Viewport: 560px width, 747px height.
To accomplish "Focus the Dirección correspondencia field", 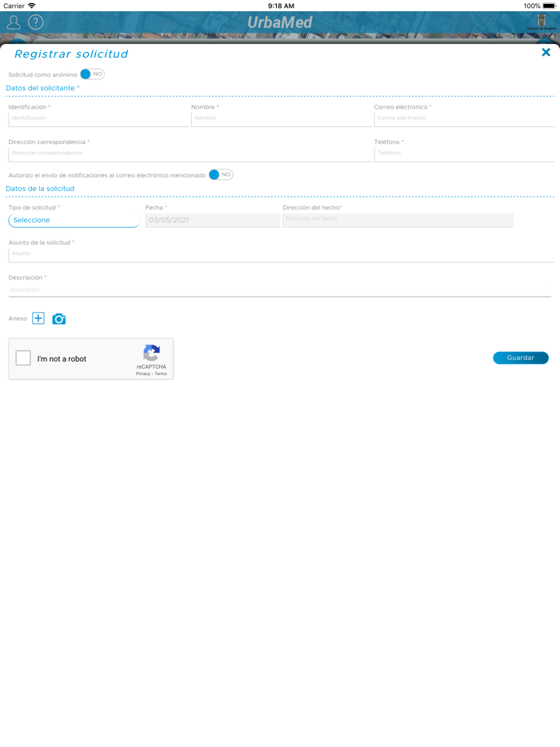I will [x=190, y=154].
